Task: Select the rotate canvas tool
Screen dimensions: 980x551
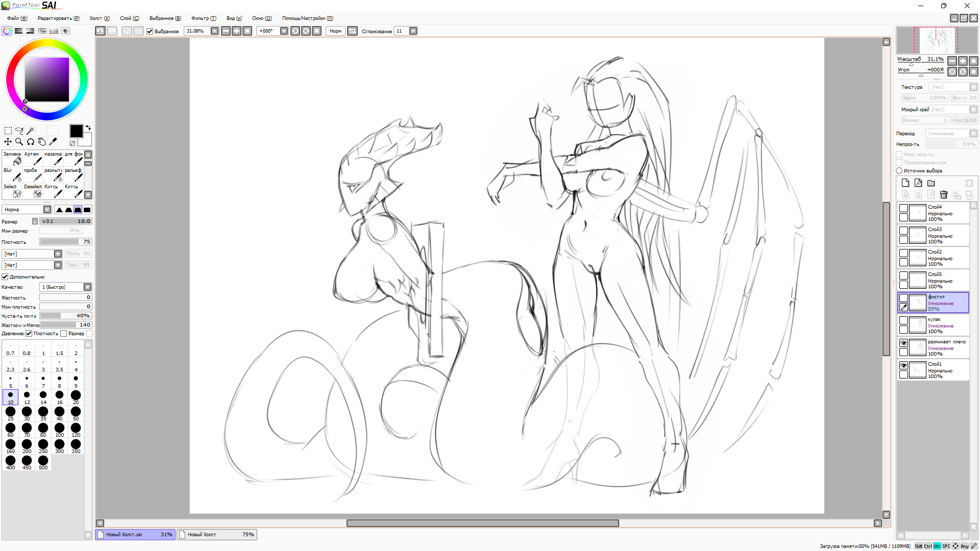Action: tap(31, 142)
